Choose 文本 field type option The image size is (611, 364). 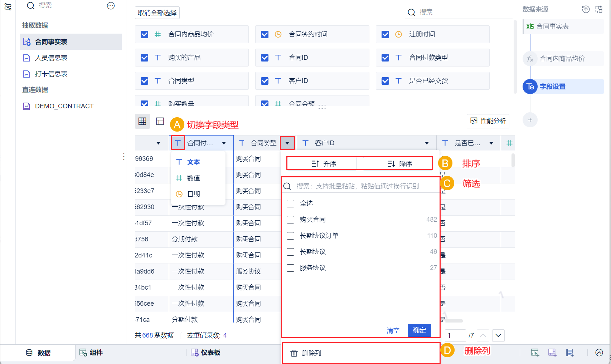199,162
